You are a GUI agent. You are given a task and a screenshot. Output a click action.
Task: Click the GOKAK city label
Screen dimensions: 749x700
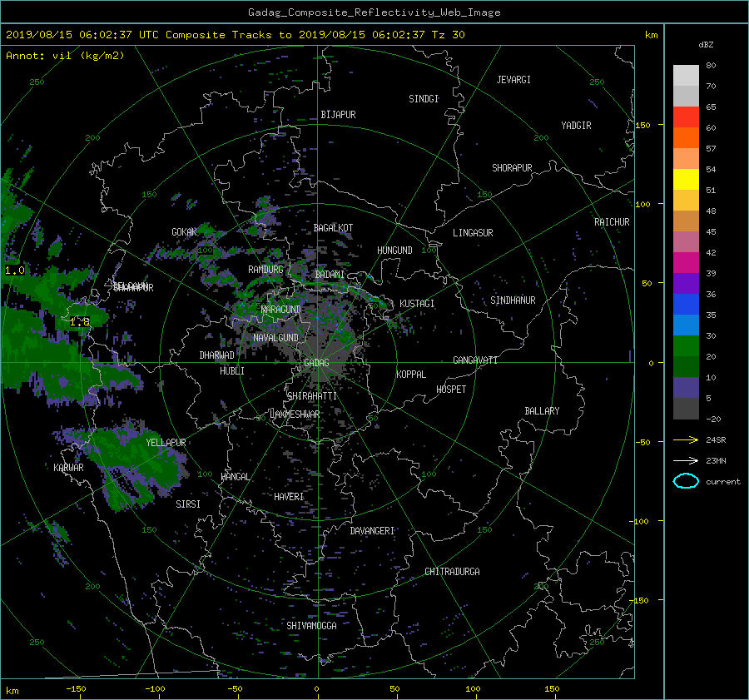tap(185, 231)
